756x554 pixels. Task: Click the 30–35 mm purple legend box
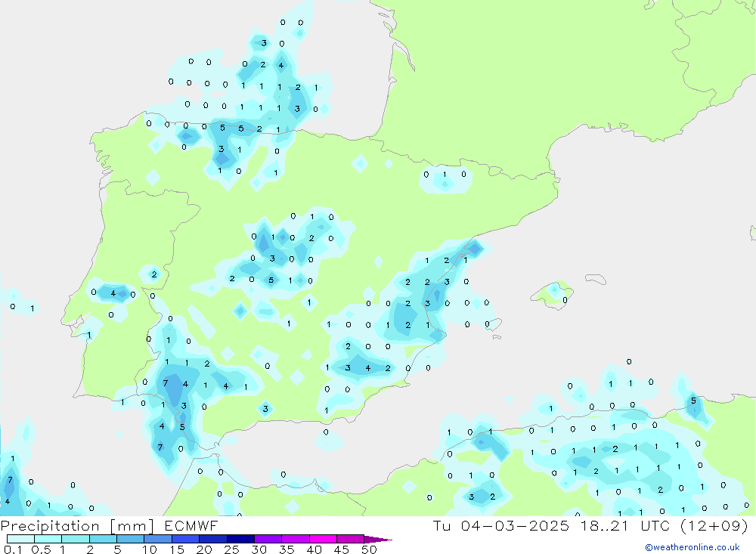[x=268, y=539]
